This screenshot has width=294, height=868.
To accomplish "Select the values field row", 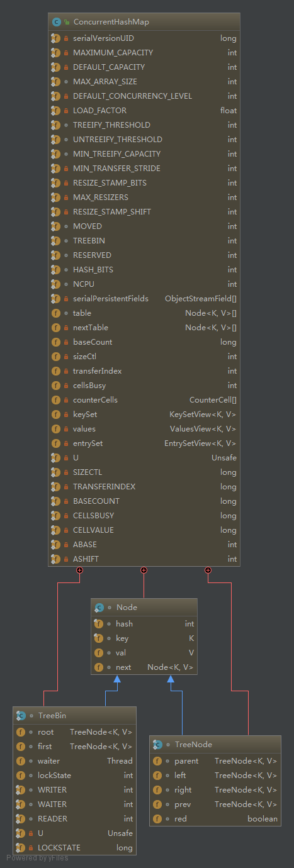I will click(x=144, y=429).
